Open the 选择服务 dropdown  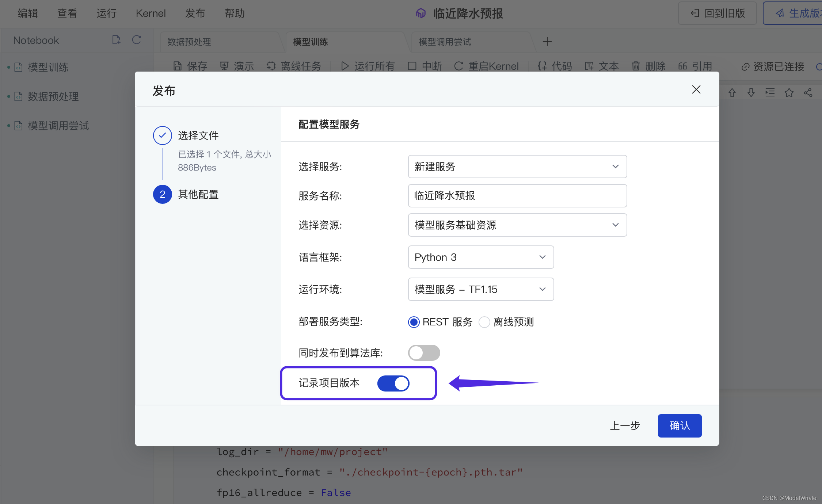point(517,167)
